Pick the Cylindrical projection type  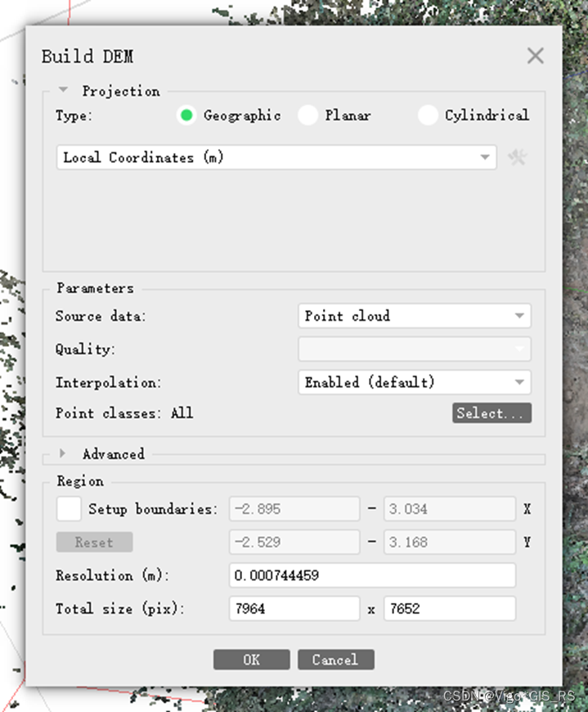coord(428,115)
